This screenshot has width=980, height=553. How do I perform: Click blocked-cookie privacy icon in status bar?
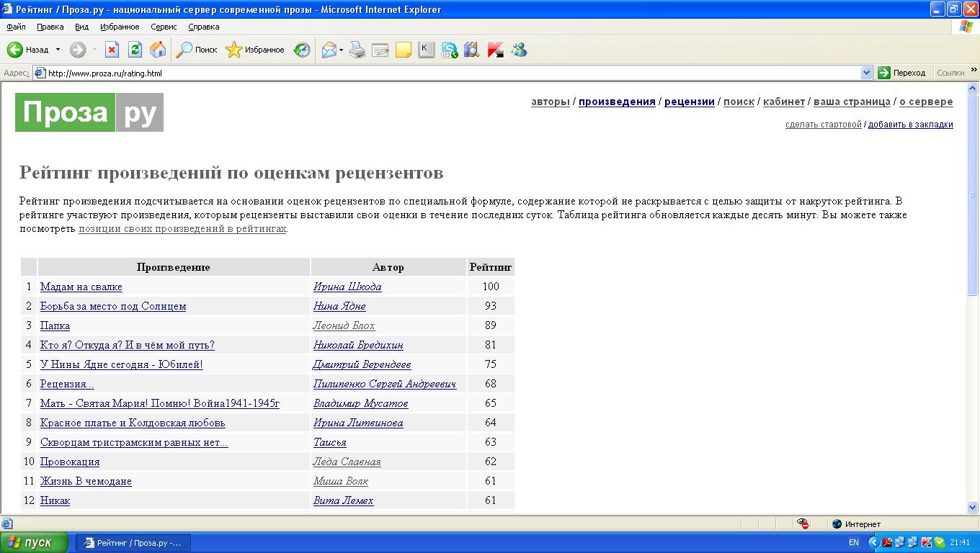click(803, 523)
